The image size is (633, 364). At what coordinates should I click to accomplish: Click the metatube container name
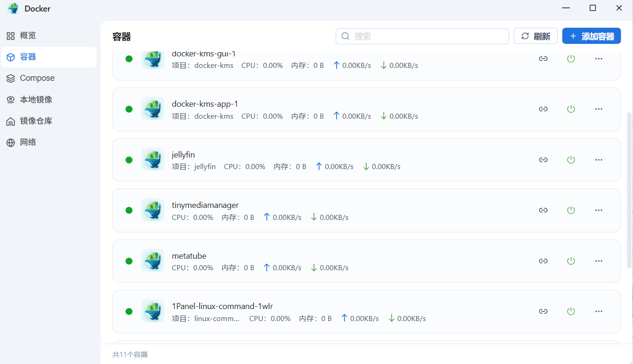(189, 256)
